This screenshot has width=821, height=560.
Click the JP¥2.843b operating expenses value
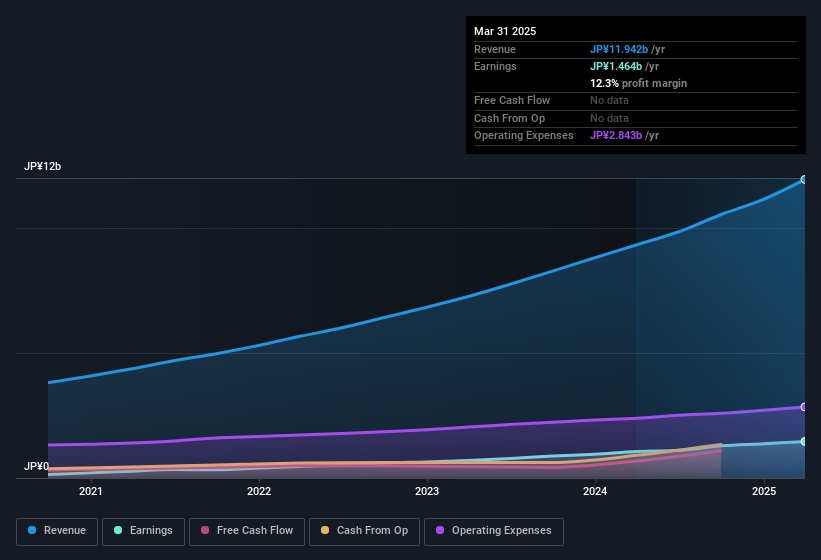[x=616, y=135]
